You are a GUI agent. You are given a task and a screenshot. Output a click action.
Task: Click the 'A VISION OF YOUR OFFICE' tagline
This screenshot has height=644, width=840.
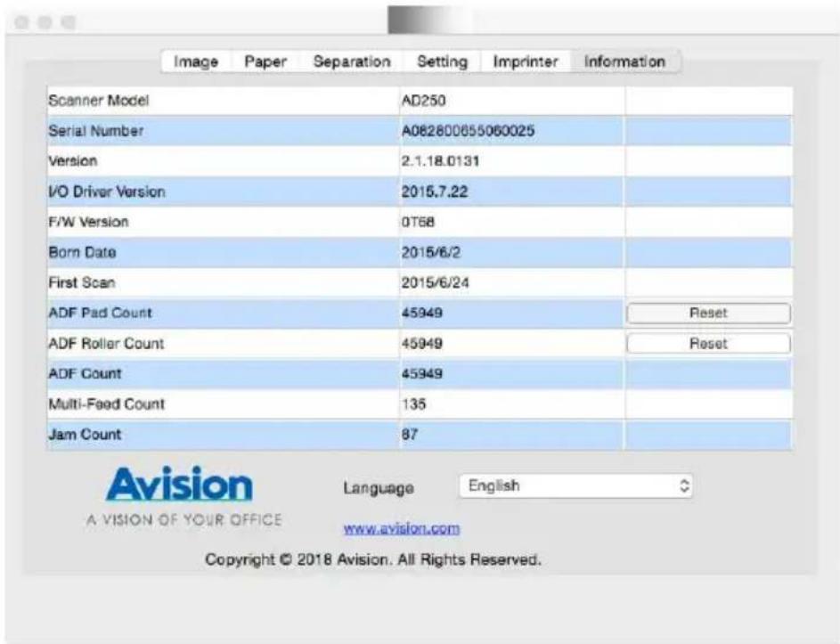point(183,519)
